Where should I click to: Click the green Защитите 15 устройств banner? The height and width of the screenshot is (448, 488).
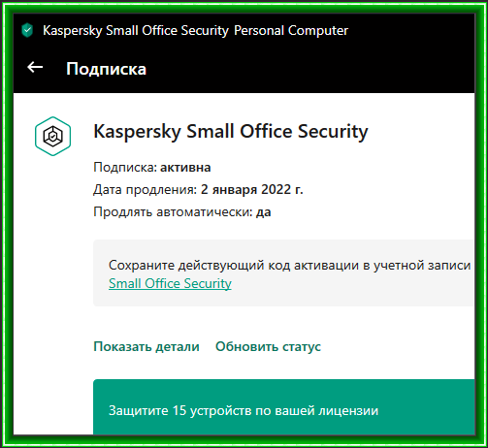(x=284, y=407)
